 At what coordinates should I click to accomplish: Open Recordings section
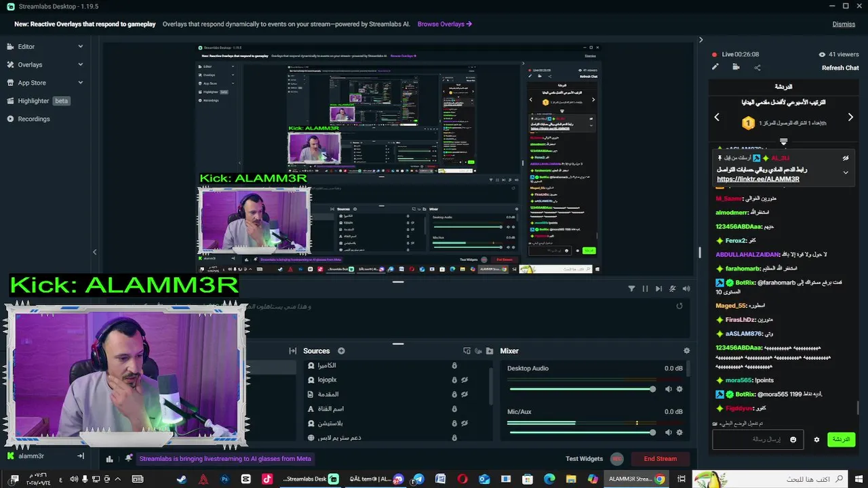tap(28, 119)
